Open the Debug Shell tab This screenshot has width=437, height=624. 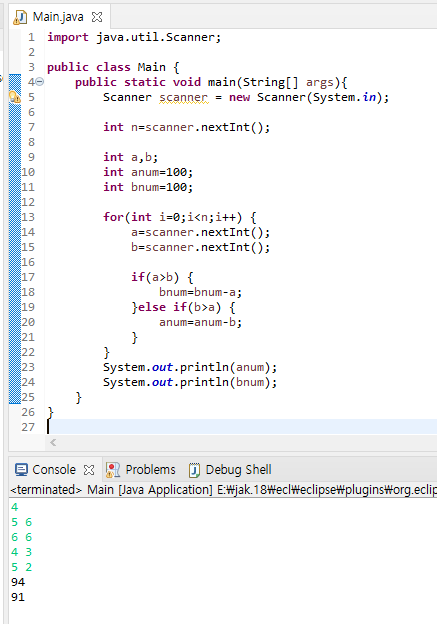coord(238,470)
